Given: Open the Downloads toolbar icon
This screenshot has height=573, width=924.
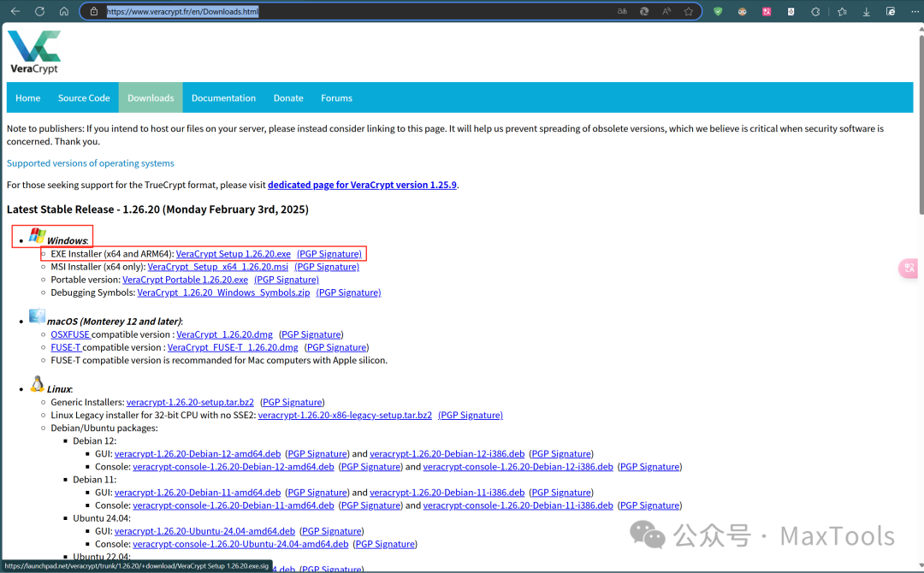Looking at the screenshot, I should (x=866, y=11).
